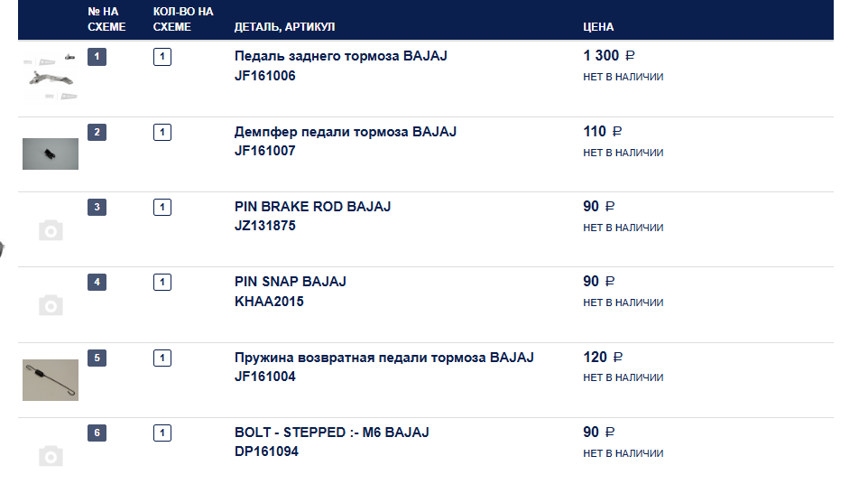Open Демпфер педали тормоза BAJAJ link

(x=345, y=132)
